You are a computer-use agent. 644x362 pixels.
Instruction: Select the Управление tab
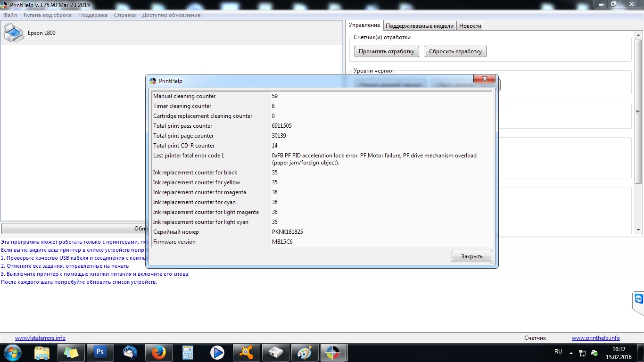364,25
